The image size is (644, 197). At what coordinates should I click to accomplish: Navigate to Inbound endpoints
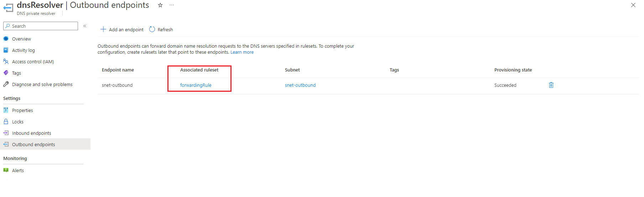[32, 133]
